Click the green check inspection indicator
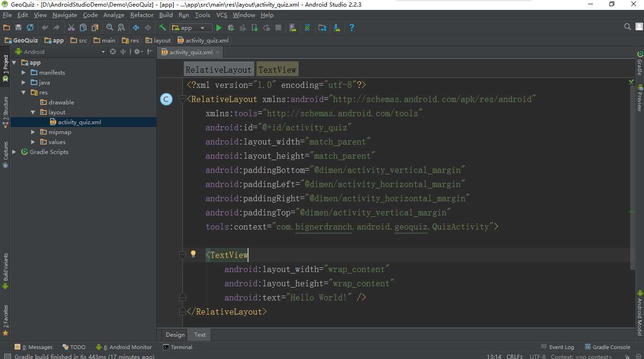This screenshot has width=644, height=359. [x=632, y=82]
